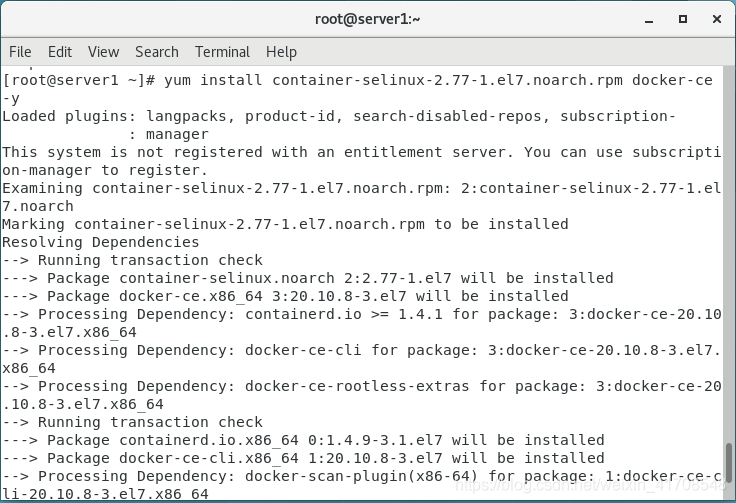Viewport: 736px width, 503px height.
Task: Click the yum install command line
Action: click(358, 89)
